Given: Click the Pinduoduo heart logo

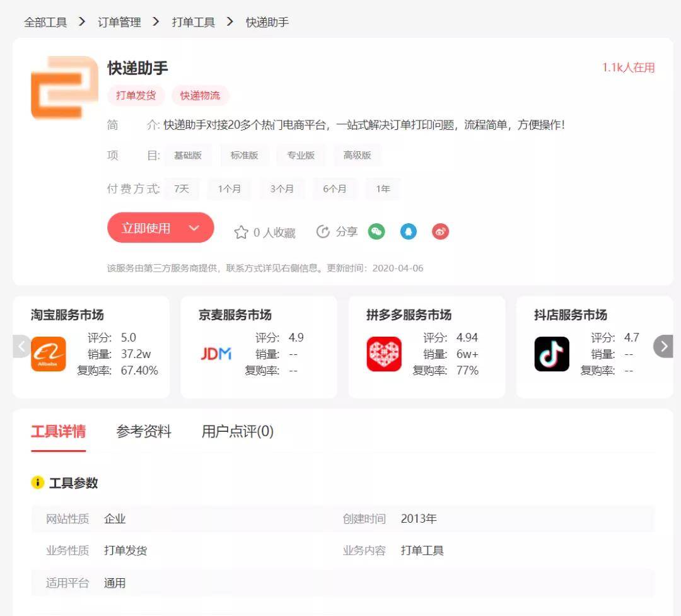Looking at the screenshot, I should 384,354.
